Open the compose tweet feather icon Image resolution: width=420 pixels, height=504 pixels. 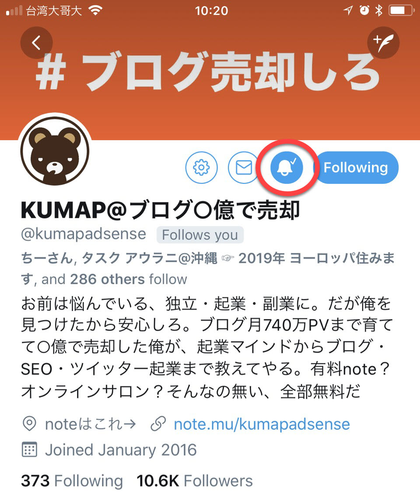[x=383, y=42]
